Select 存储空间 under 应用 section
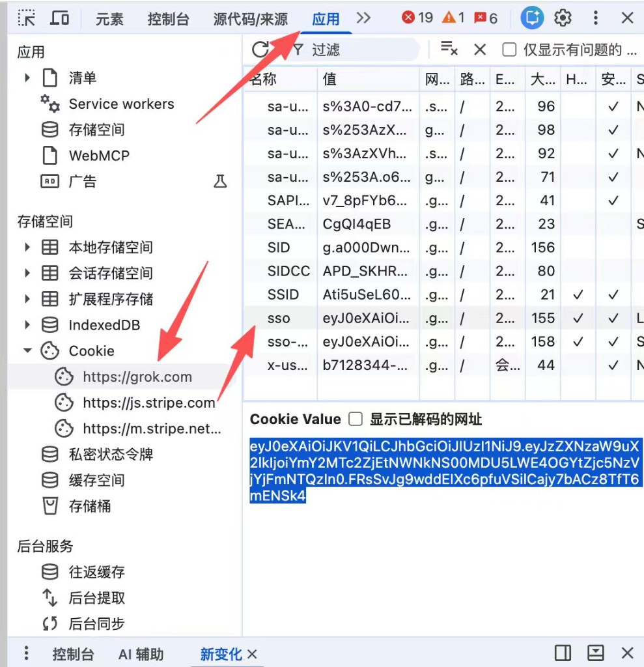The height and width of the screenshot is (667, 644). click(x=96, y=130)
